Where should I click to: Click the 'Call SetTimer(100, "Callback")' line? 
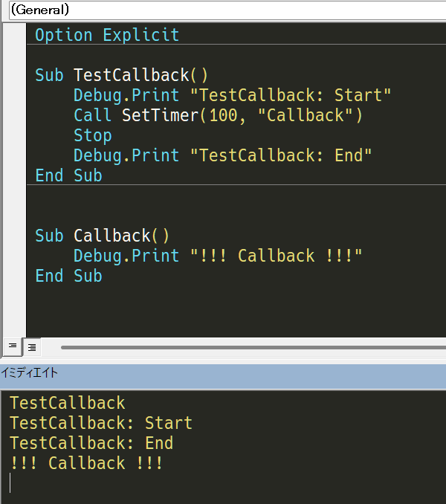[219, 115]
